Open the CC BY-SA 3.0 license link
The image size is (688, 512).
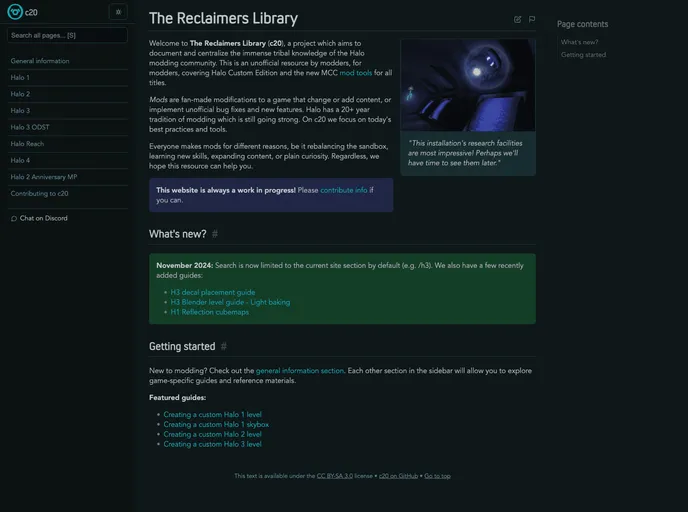335,476
